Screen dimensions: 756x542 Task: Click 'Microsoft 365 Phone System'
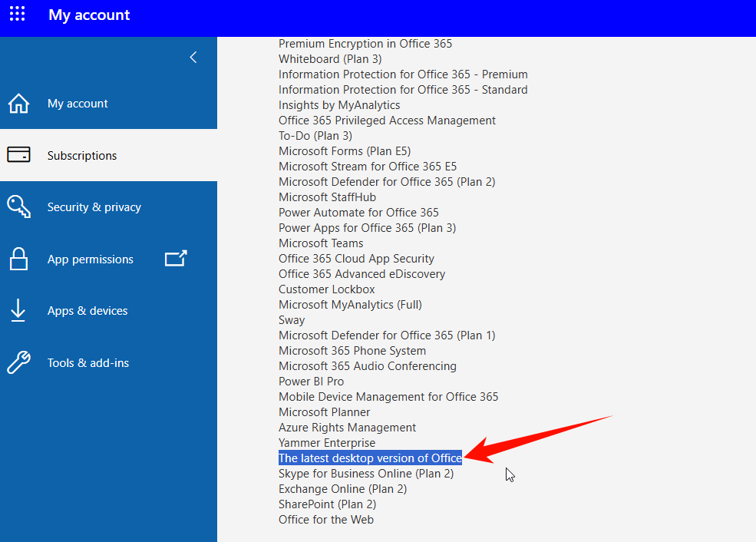point(352,351)
